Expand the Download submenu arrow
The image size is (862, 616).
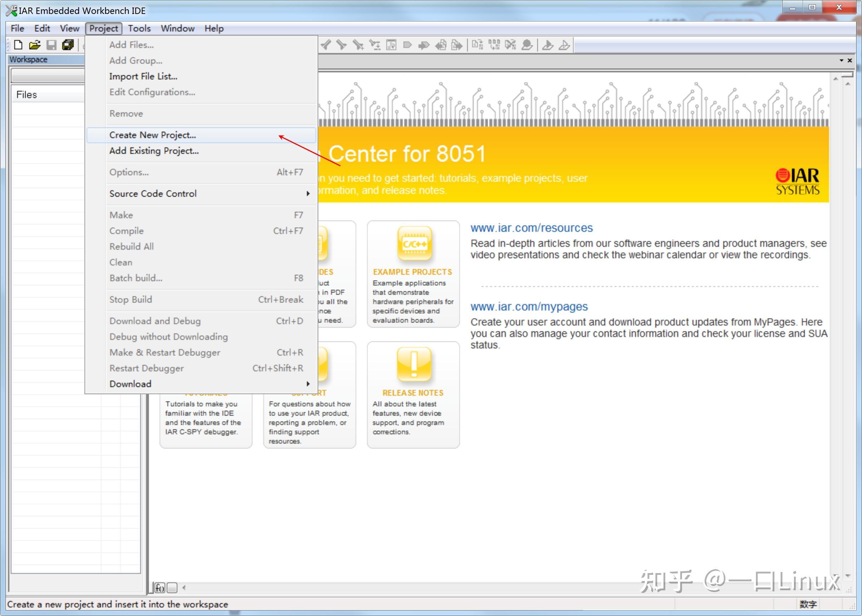click(x=308, y=384)
